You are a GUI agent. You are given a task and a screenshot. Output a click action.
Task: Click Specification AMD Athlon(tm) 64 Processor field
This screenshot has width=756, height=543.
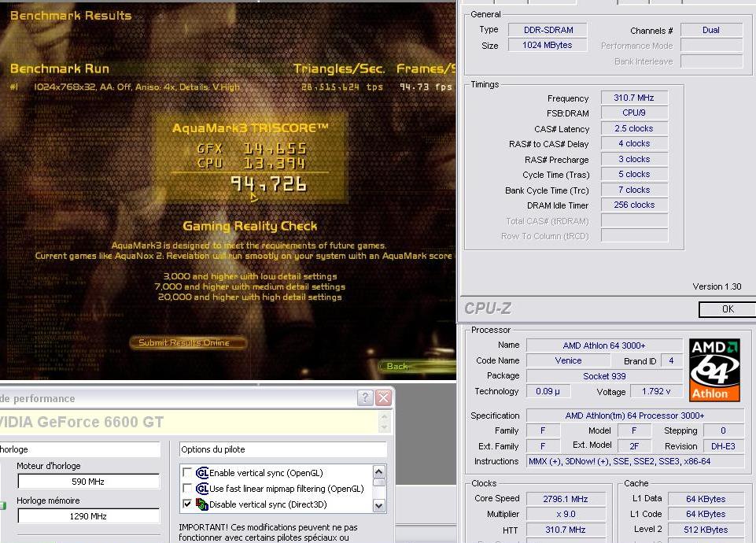pyautogui.click(x=635, y=416)
